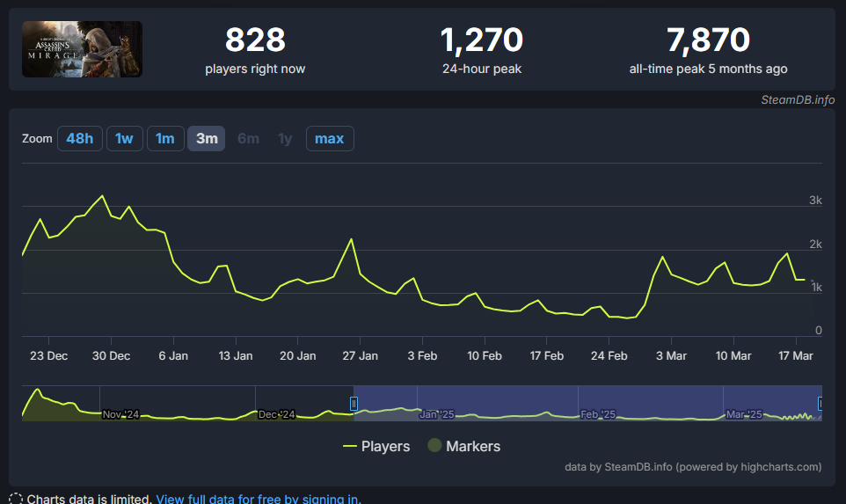Click the highcharts.com data credit
The image size is (846, 504).
pyautogui.click(x=693, y=467)
